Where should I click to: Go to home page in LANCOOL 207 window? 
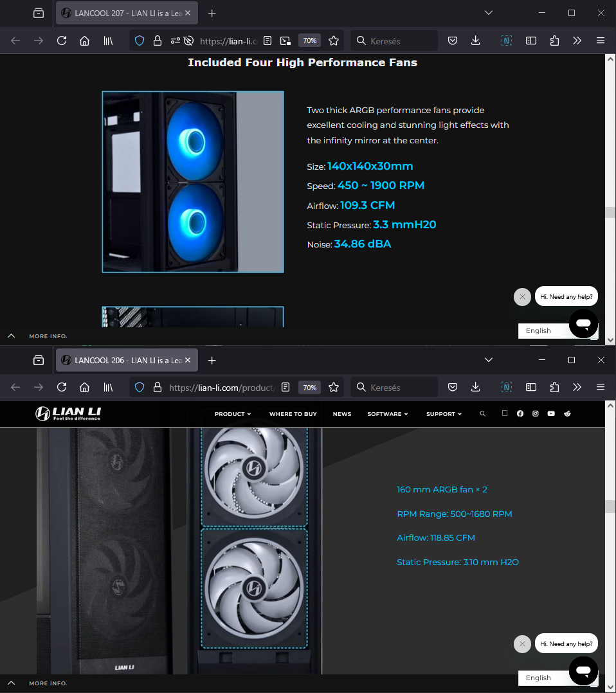click(84, 40)
